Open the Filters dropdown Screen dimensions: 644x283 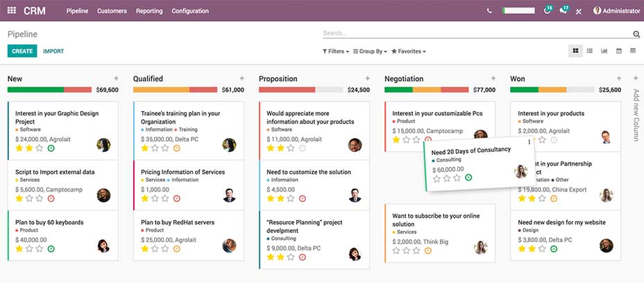click(336, 51)
